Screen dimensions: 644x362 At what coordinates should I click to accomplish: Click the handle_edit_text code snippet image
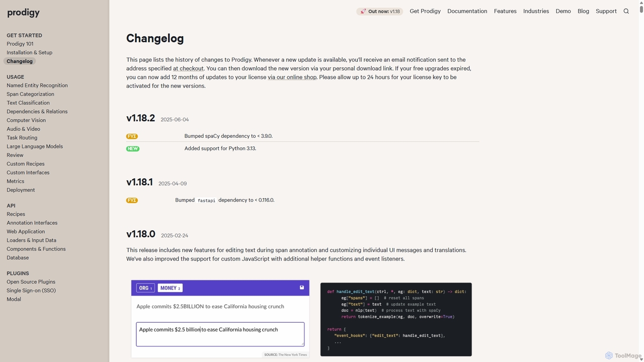coord(396,319)
